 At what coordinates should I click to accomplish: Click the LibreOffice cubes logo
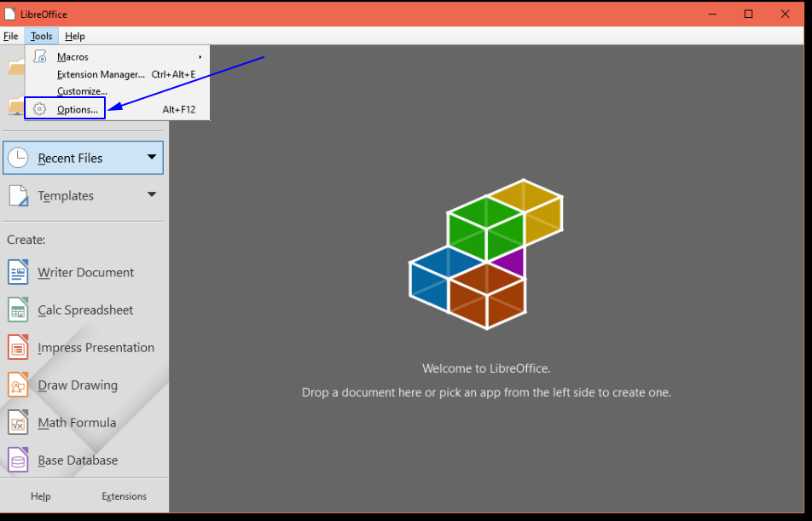click(x=486, y=254)
